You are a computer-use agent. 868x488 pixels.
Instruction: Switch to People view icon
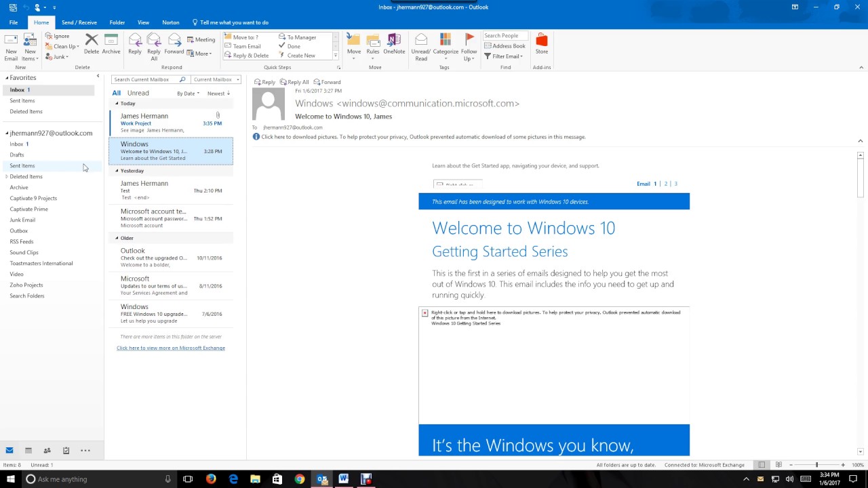[x=47, y=451]
